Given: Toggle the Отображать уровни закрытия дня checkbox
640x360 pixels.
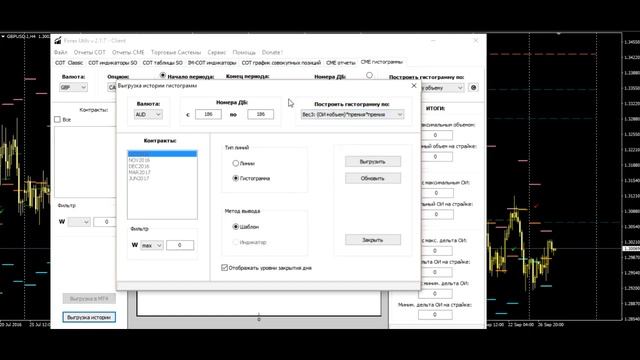Looking at the screenshot, I should click(x=224, y=268).
